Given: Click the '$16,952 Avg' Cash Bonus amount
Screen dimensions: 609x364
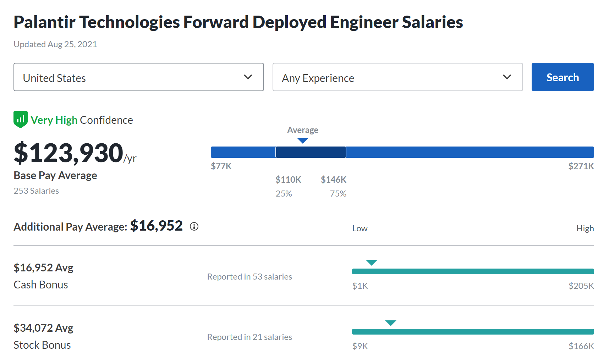Looking at the screenshot, I should pos(43,268).
